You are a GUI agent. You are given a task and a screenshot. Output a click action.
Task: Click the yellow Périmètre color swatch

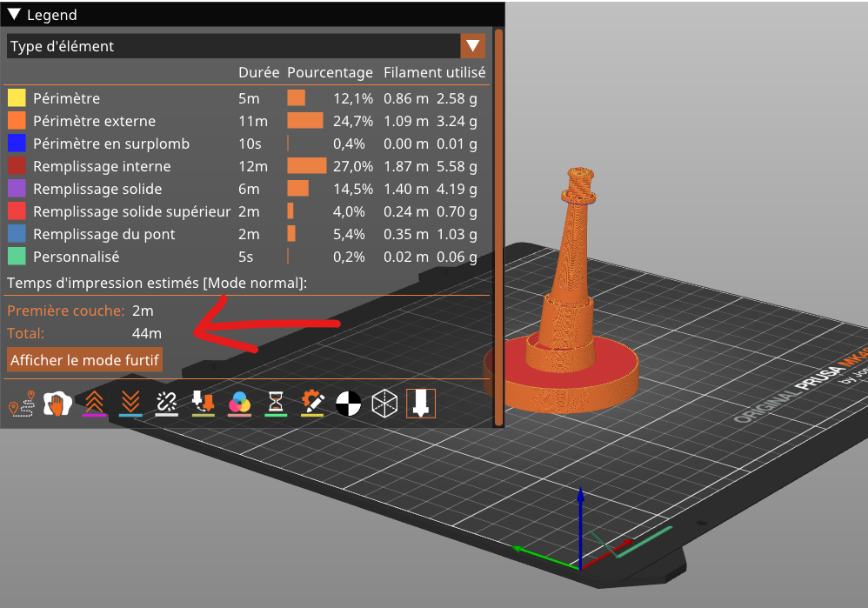tap(17, 98)
